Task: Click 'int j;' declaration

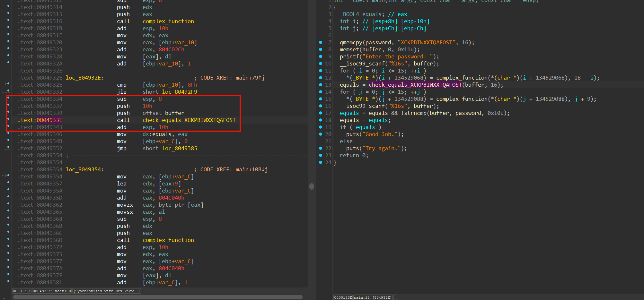Action: pyautogui.click(x=349, y=28)
